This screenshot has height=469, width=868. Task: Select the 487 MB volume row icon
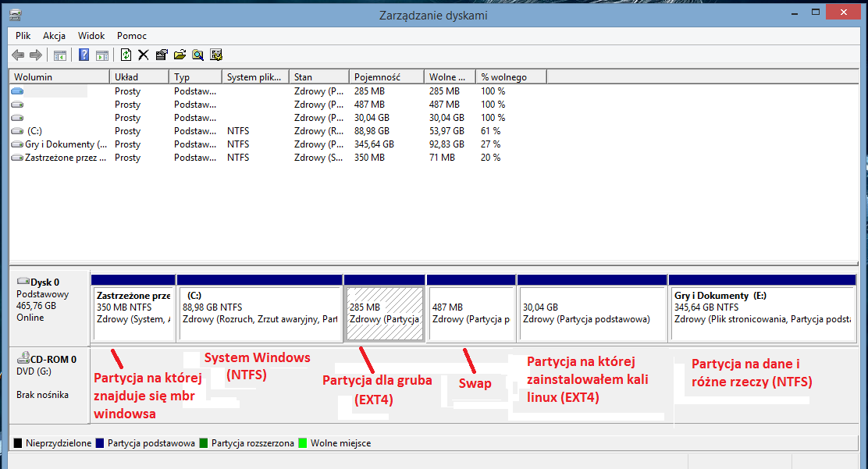click(x=18, y=104)
